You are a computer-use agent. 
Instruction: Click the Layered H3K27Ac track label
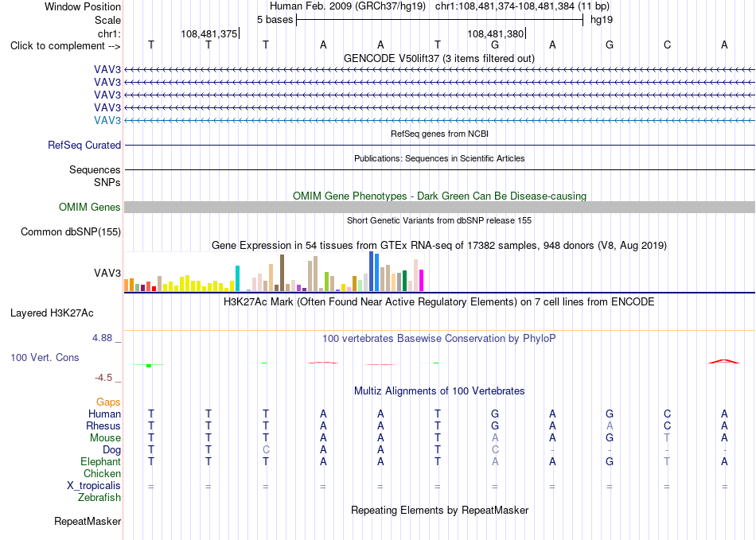(52, 313)
